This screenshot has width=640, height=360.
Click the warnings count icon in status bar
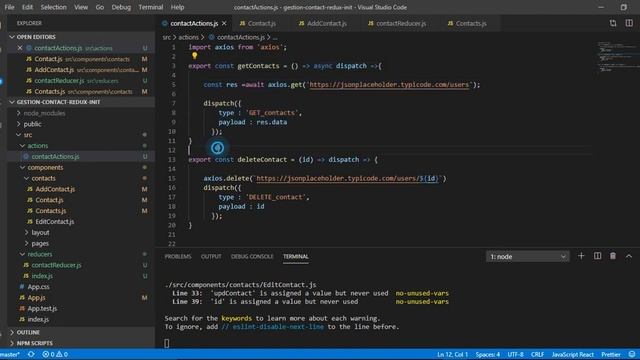tap(62, 354)
